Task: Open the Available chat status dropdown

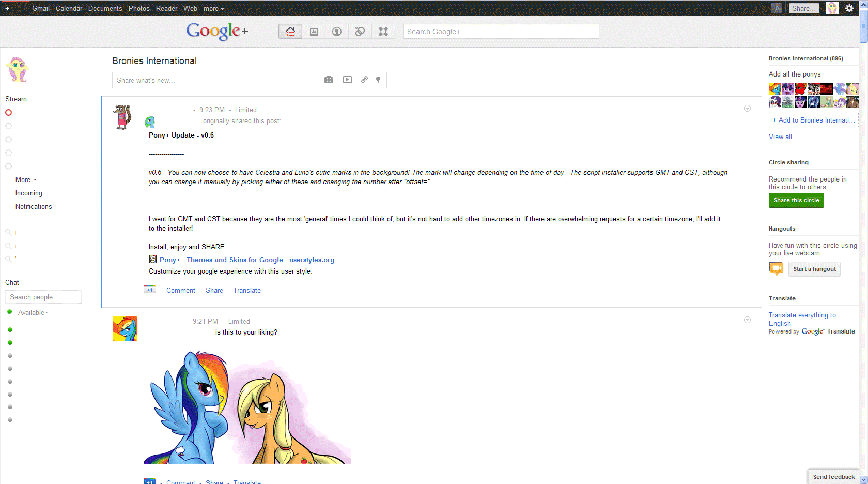Action: pos(33,312)
